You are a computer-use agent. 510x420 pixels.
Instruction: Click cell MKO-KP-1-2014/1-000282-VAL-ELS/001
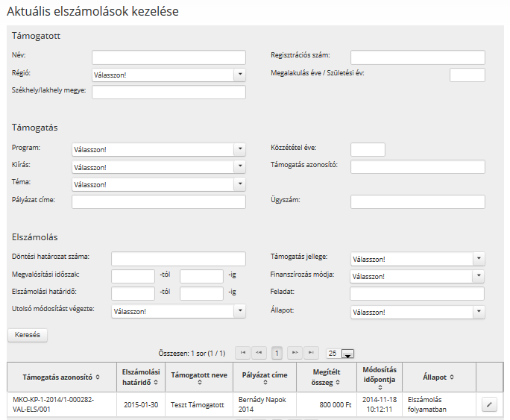pyautogui.click(x=62, y=404)
